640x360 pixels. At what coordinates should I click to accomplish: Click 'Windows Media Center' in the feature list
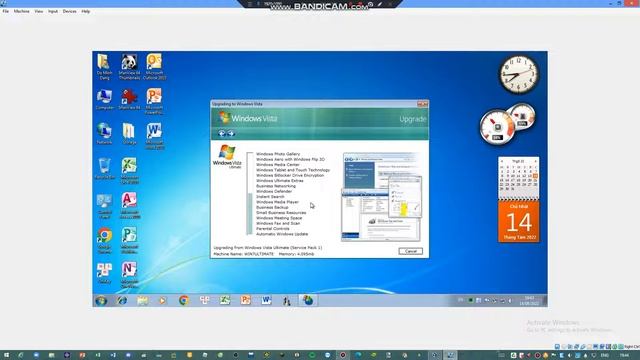(278, 164)
